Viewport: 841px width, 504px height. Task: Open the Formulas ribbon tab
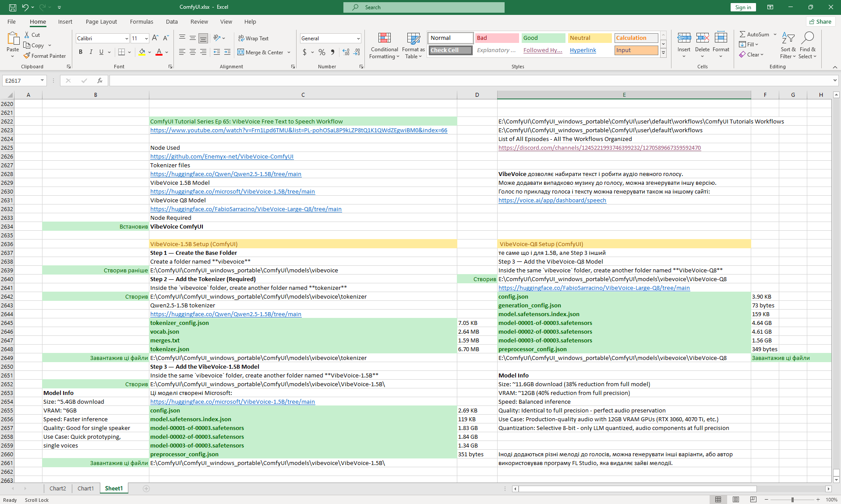coord(141,21)
